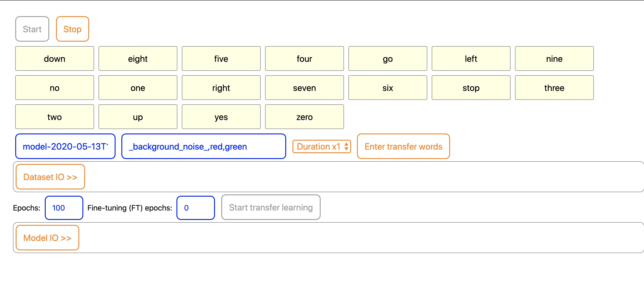Click the "yes" word tile

[221, 117]
